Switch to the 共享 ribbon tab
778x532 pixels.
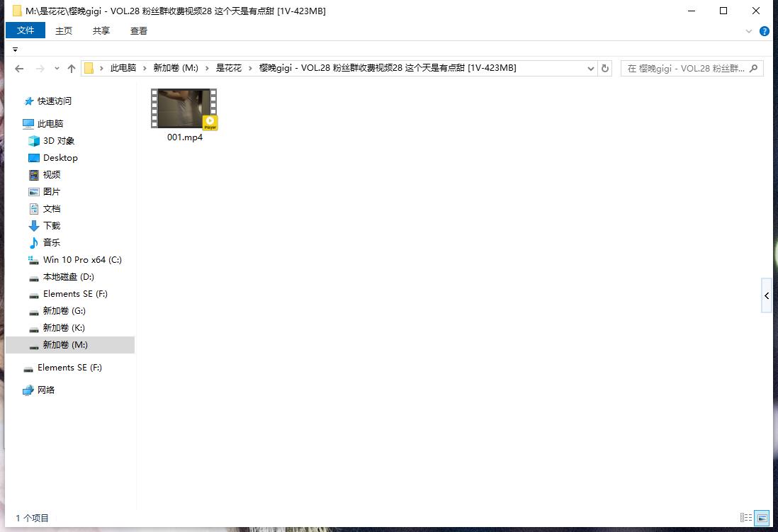pos(101,30)
